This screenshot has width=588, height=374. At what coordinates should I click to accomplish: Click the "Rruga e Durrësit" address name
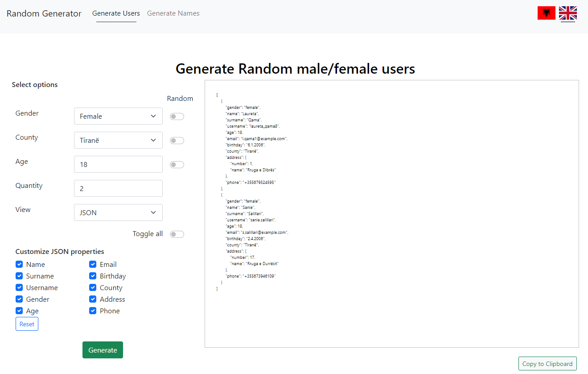click(x=263, y=264)
